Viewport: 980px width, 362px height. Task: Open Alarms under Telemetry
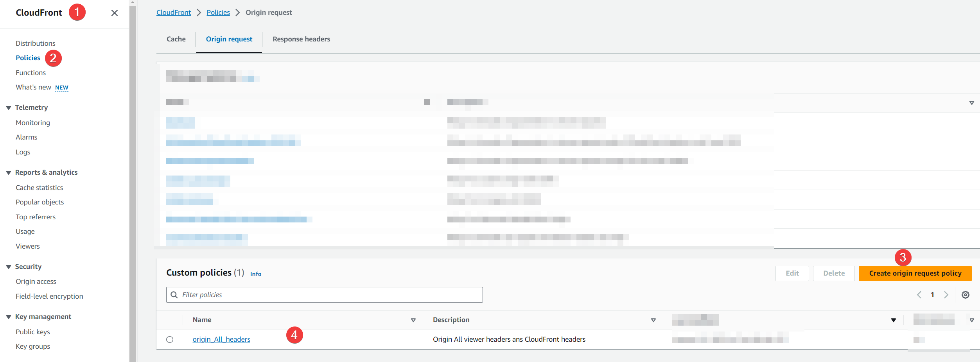click(26, 137)
